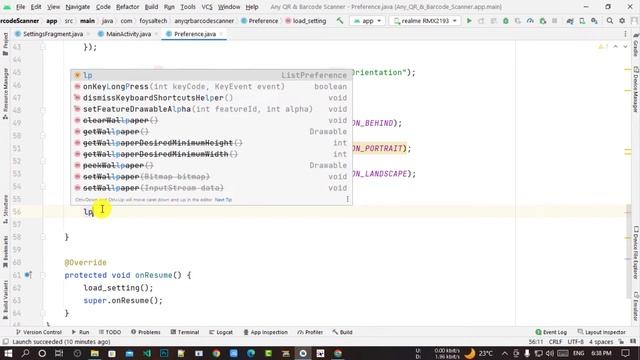Toggle the Build Variants side panel
This screenshot has width=640, height=360.
5,300
